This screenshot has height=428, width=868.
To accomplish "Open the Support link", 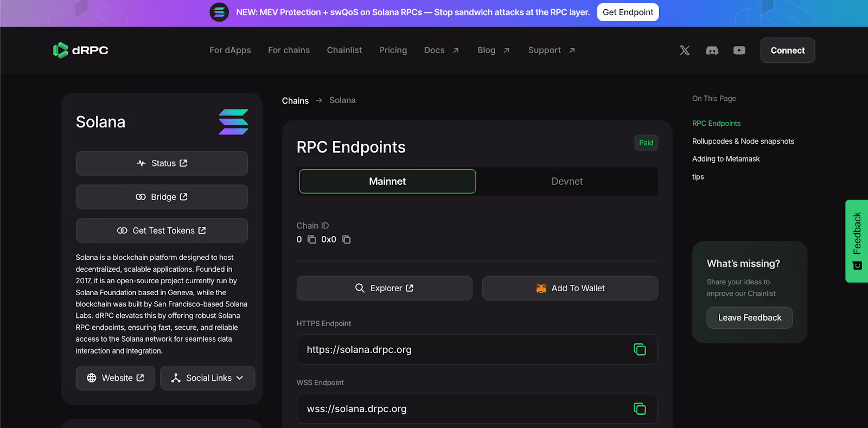I will 552,50.
